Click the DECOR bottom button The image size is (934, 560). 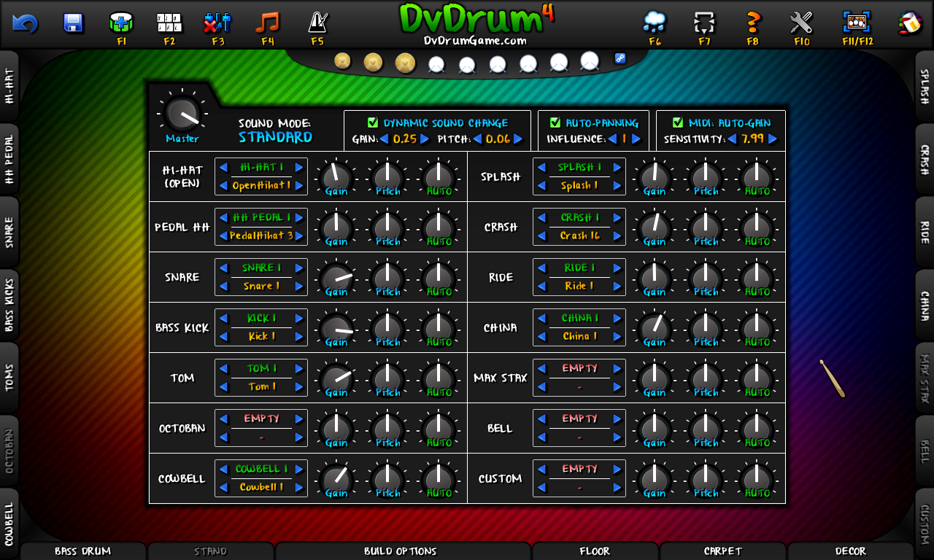(x=850, y=551)
